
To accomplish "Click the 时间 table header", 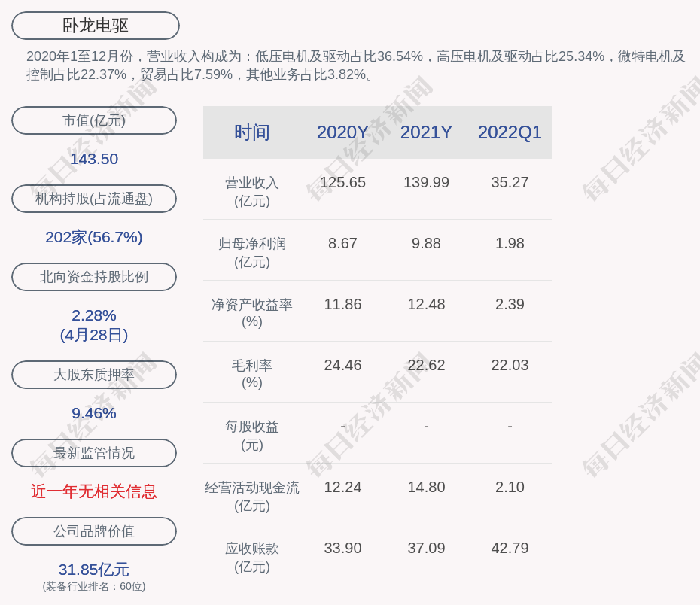I will (252, 132).
